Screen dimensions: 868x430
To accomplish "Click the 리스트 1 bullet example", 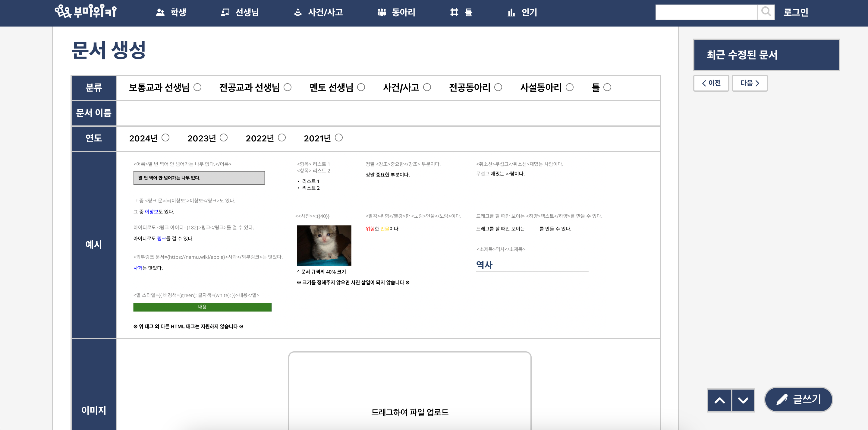I will [x=310, y=182].
